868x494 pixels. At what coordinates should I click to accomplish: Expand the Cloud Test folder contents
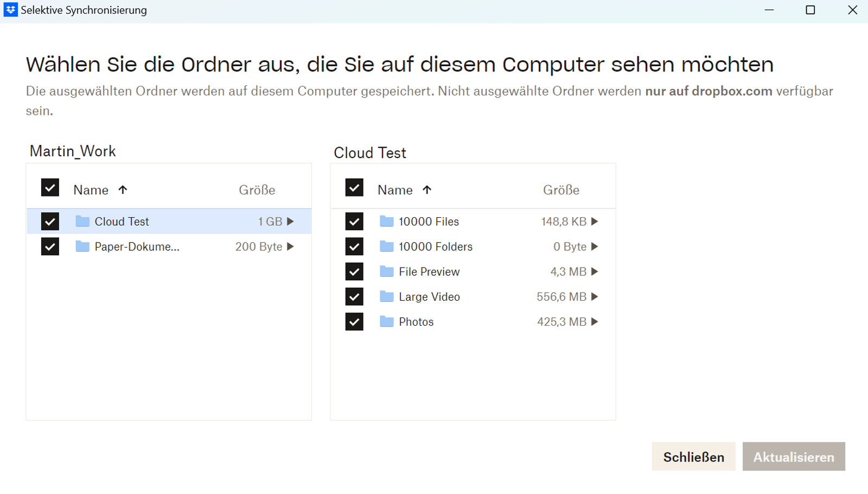[x=291, y=221]
